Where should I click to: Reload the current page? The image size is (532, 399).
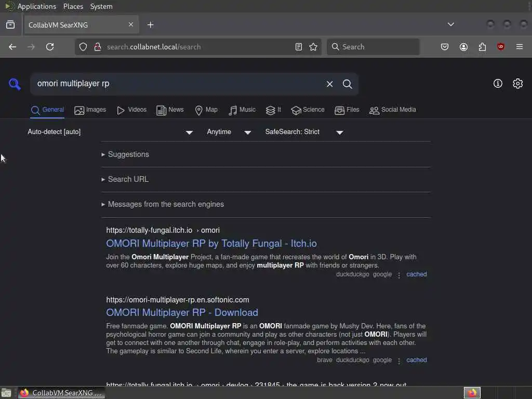pyautogui.click(x=50, y=47)
